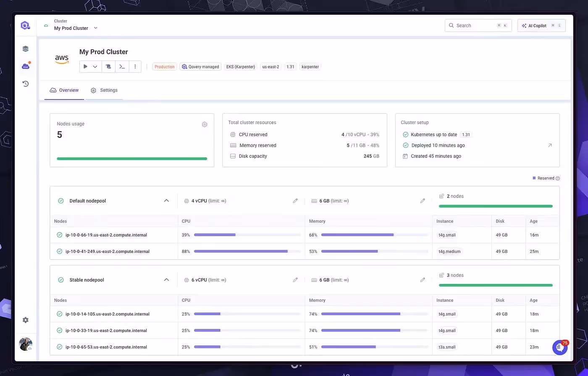This screenshot has height=376, width=588.
Task: Collapse the Default nodepool section
Action: [166, 201]
